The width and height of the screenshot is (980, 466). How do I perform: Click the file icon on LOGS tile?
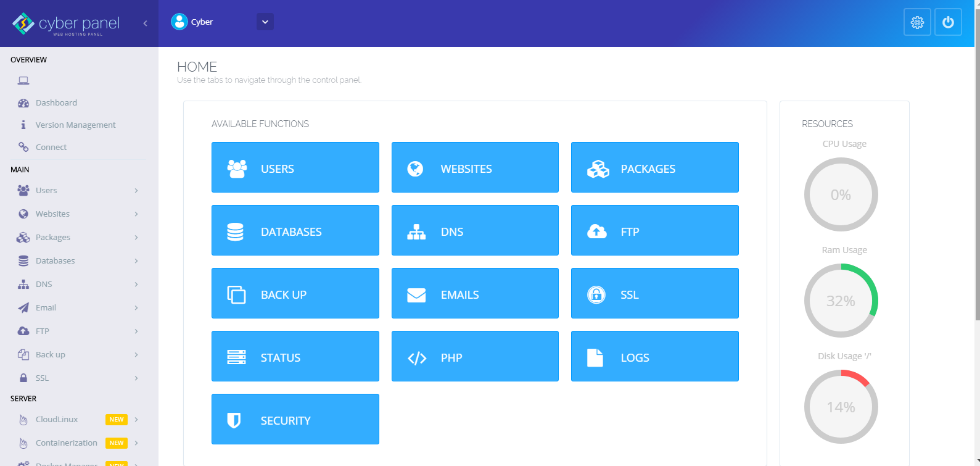[x=595, y=357]
